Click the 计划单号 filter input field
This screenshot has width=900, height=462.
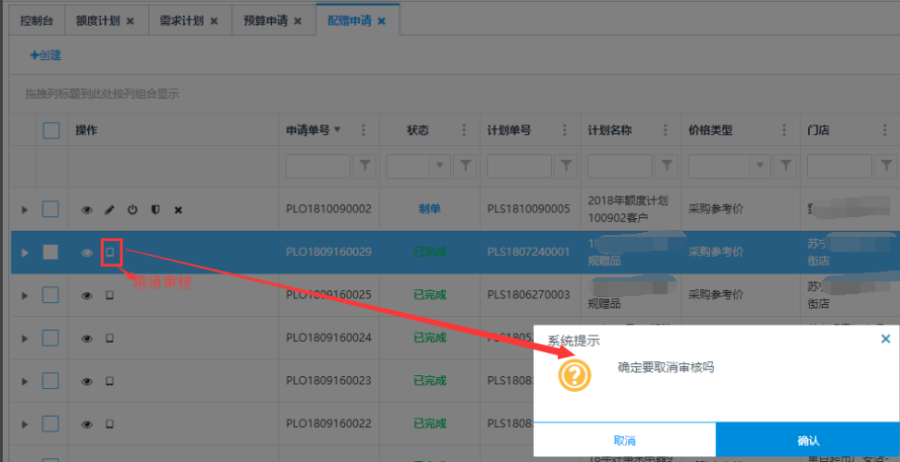[x=518, y=165]
